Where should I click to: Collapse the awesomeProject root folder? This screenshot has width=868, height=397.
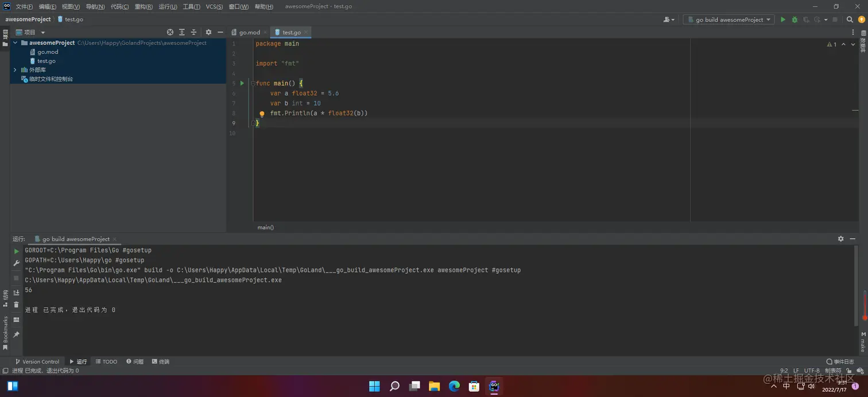[15, 43]
